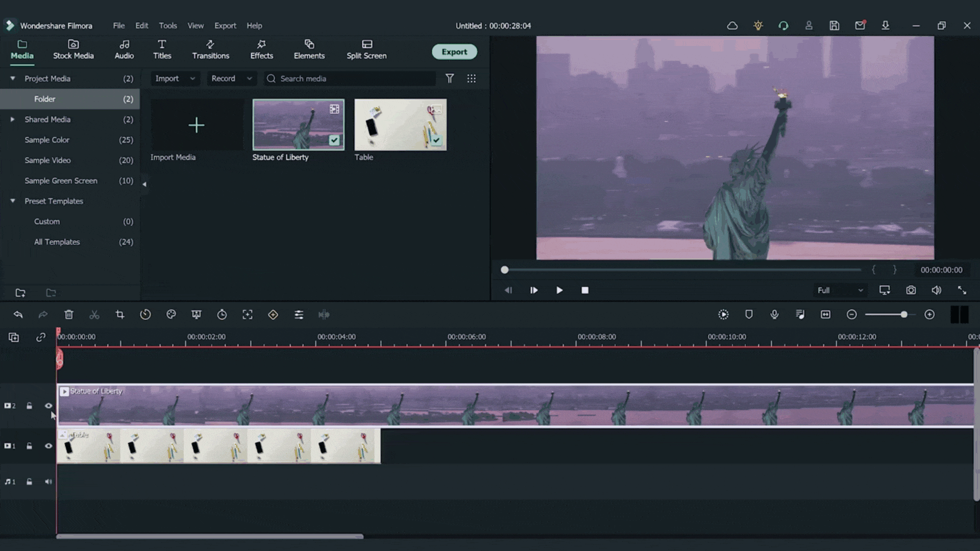Click the Effects tab in toolbar
Image resolution: width=980 pixels, height=551 pixels.
[x=262, y=50]
